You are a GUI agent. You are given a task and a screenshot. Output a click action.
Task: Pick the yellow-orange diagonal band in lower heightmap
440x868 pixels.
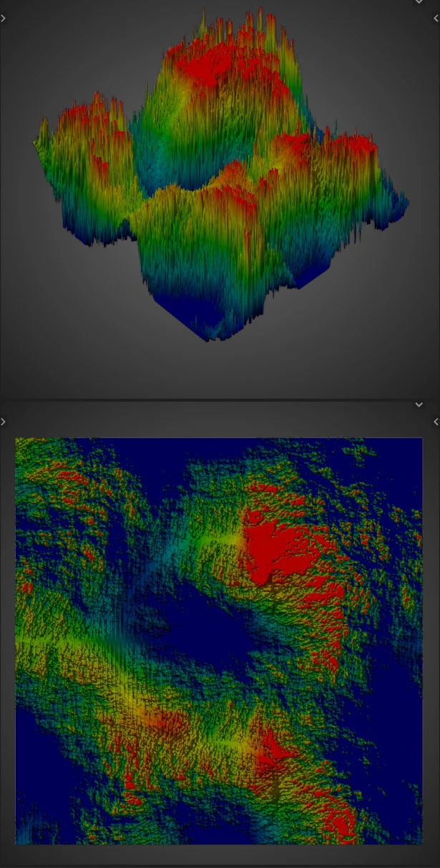click(x=143, y=708)
